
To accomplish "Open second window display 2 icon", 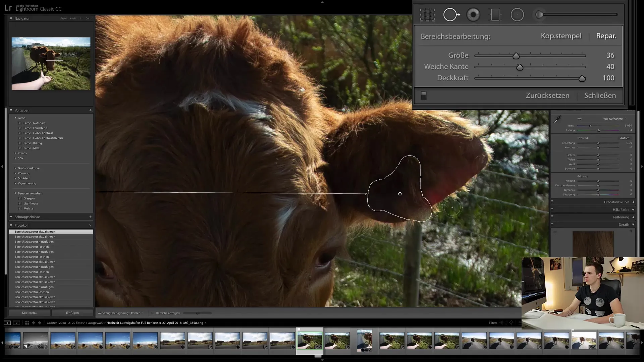I will pos(16,323).
